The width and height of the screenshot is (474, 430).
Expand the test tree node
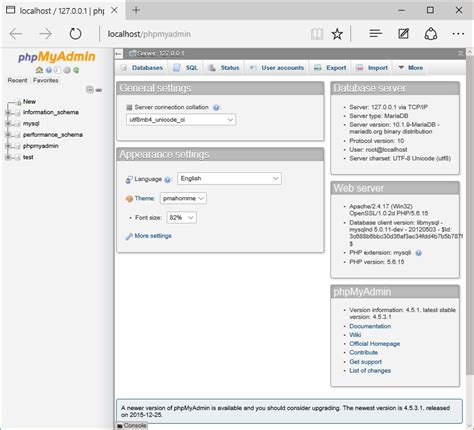pos(8,158)
